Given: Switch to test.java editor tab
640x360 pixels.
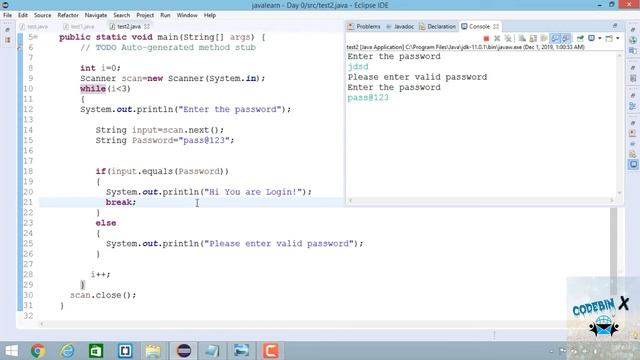Looking at the screenshot, I should [34, 26].
